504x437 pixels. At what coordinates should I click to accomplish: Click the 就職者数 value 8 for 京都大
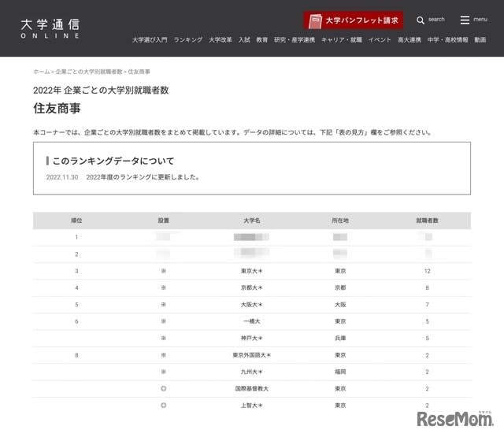tap(427, 288)
